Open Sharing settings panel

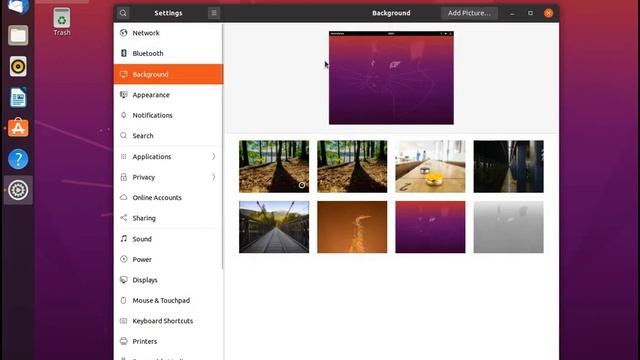168,218
